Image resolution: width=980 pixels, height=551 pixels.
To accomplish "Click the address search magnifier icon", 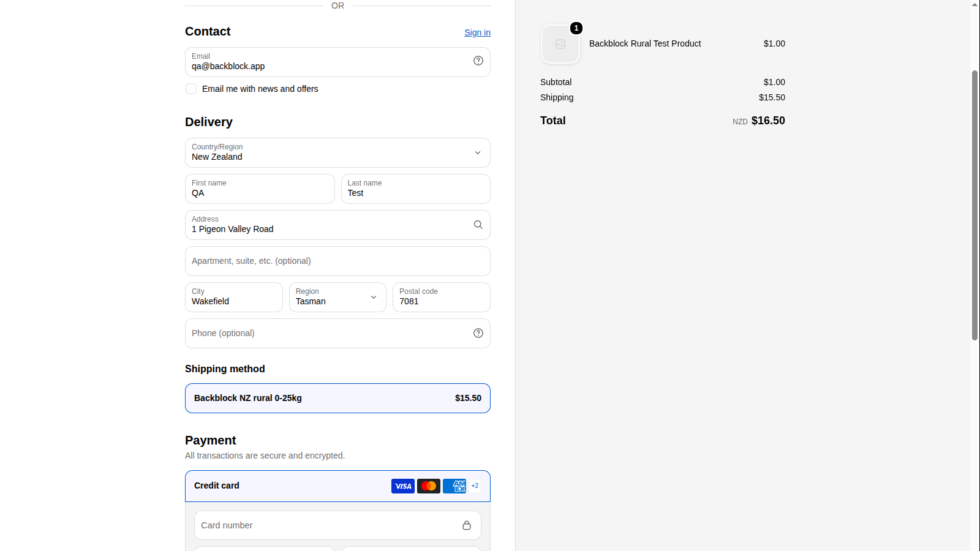I will coord(478,225).
